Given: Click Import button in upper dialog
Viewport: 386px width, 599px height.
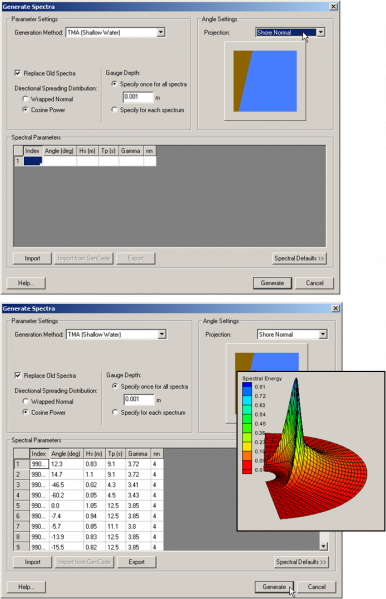Looking at the screenshot, I should click(x=32, y=258).
